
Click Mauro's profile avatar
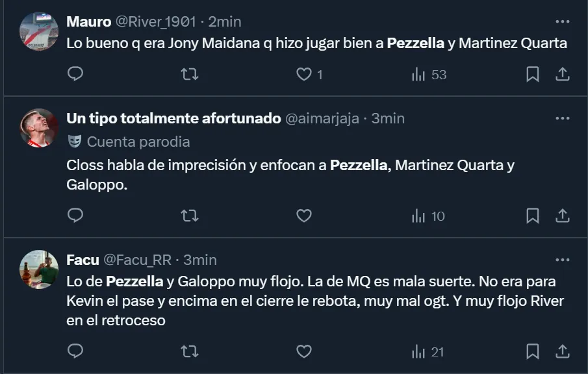[x=40, y=31]
